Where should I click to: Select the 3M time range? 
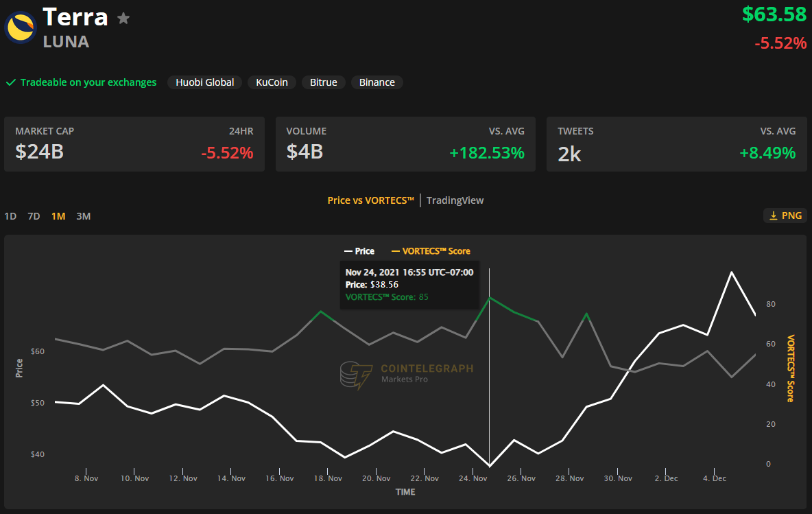click(x=83, y=216)
